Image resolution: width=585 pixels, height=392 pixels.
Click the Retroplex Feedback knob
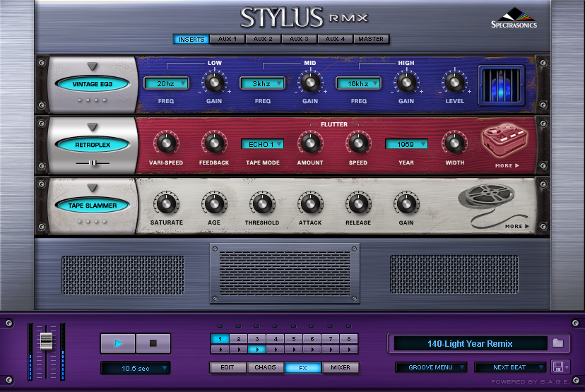214,143
